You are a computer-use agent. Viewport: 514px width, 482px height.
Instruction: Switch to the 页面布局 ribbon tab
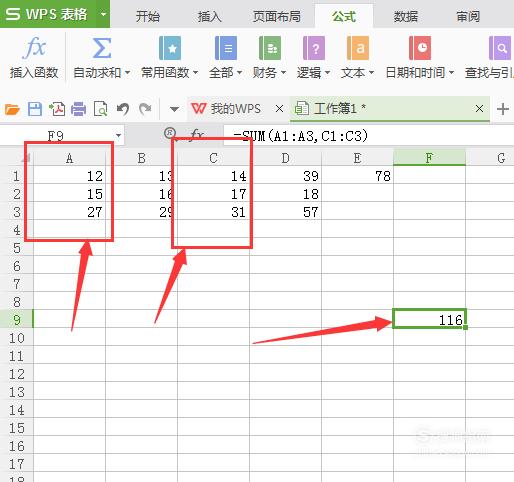point(277,16)
